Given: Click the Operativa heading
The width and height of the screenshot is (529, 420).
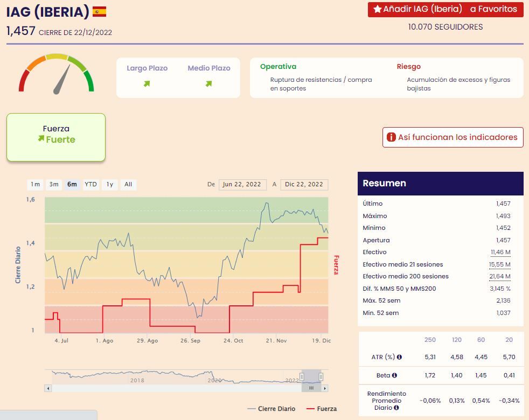Looking at the screenshot, I should 278,66.
